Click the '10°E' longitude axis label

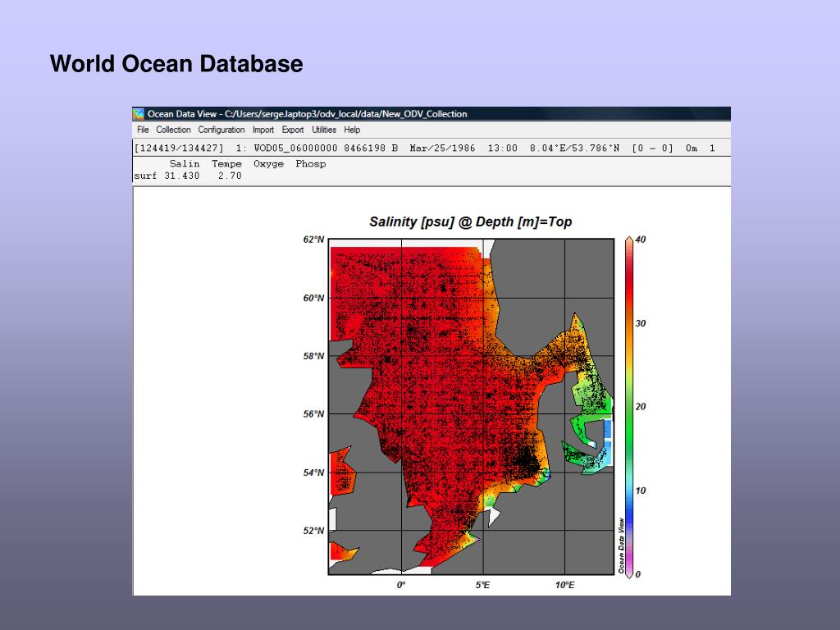[564, 585]
